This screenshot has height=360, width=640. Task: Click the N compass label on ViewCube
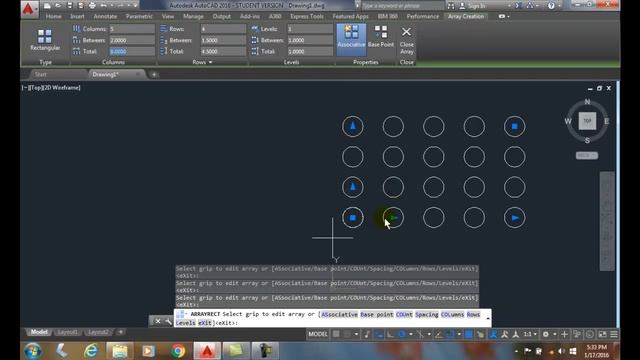point(587,102)
